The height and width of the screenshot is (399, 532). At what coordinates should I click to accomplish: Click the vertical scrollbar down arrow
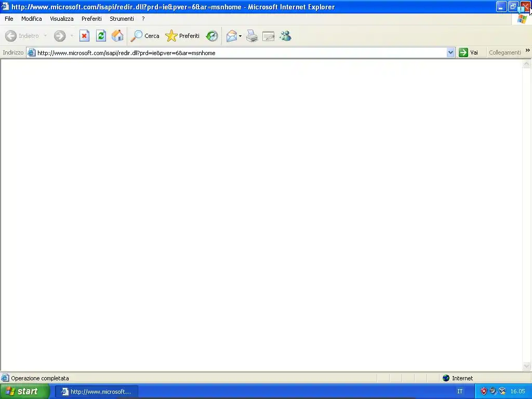527,366
